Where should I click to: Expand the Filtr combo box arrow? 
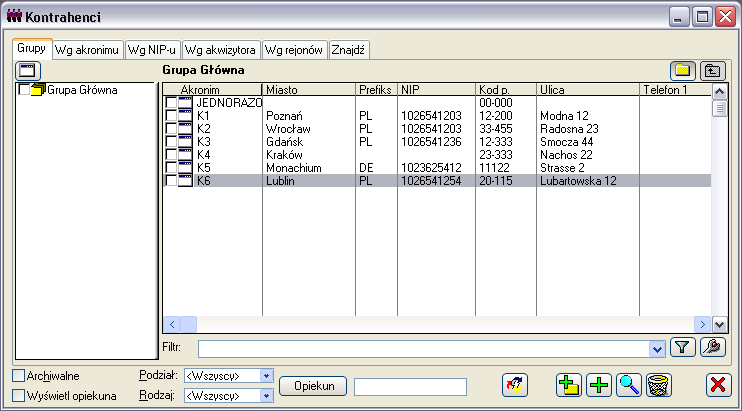(x=657, y=350)
